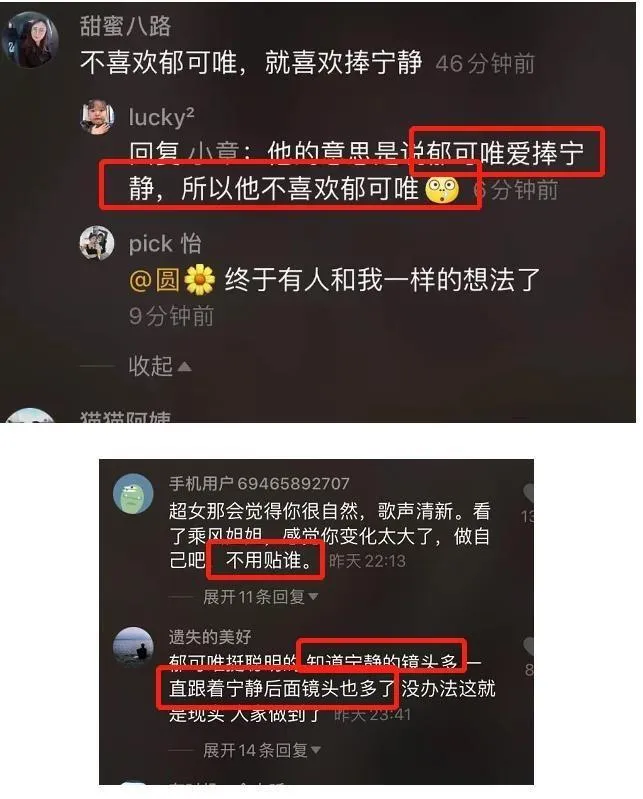Tap lucky² baby avatar
The image size is (643, 799).
pos(97,117)
